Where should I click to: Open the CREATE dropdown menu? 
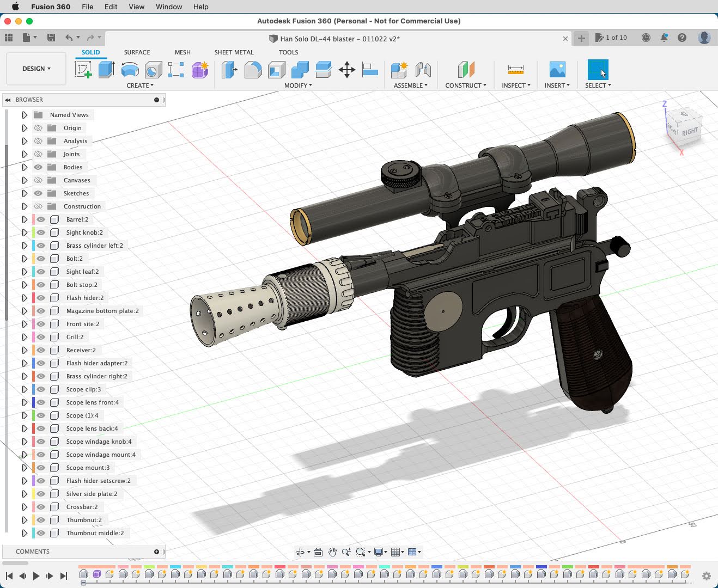pyautogui.click(x=140, y=85)
